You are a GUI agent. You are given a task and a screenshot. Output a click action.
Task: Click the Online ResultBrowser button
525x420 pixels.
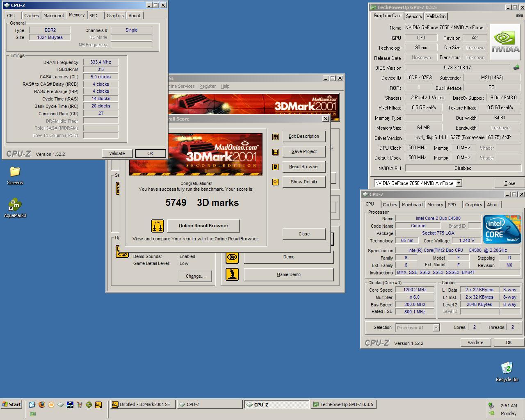click(x=203, y=226)
